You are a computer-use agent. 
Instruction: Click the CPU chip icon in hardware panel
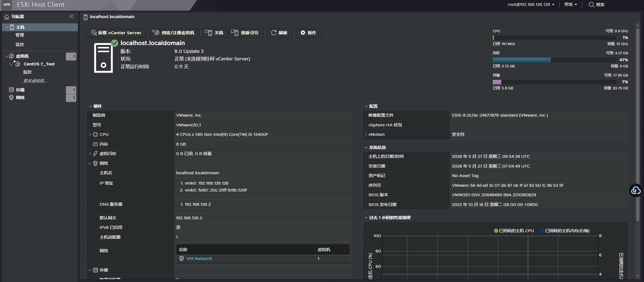tap(95, 134)
